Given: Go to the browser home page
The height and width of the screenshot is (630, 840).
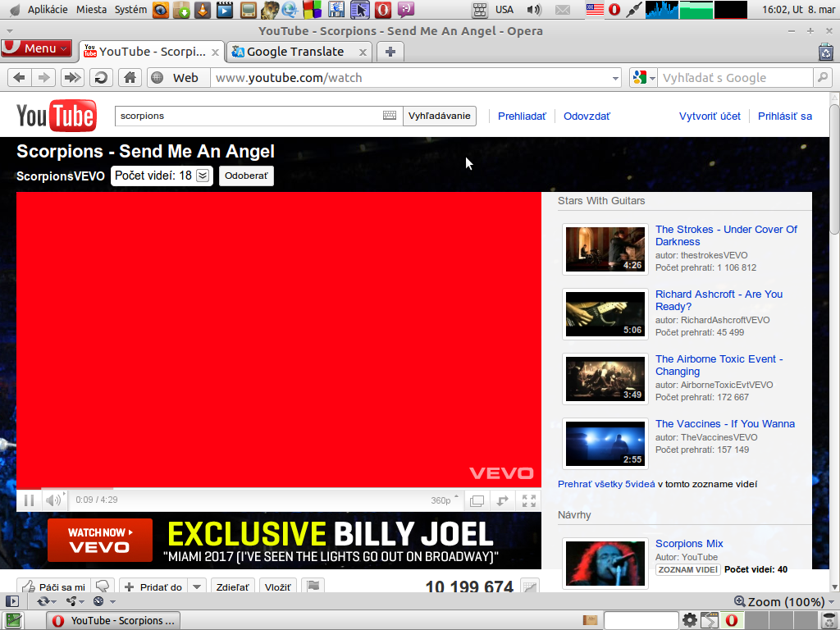Looking at the screenshot, I should 130,78.
